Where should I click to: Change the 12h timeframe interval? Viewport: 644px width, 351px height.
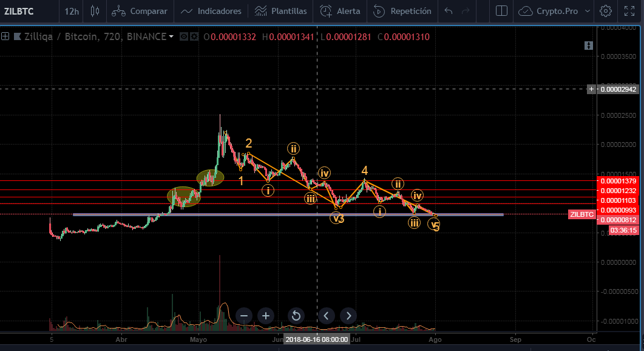pos(72,11)
